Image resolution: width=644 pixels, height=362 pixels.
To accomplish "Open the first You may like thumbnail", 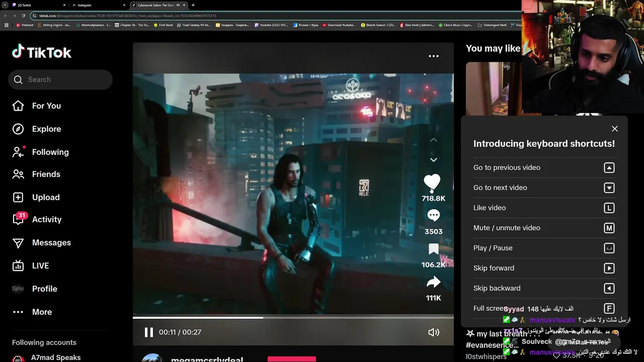I will coord(494,88).
